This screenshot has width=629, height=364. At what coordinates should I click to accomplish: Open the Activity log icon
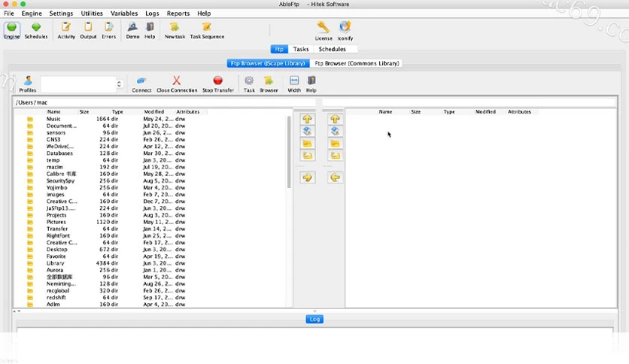[66, 31]
